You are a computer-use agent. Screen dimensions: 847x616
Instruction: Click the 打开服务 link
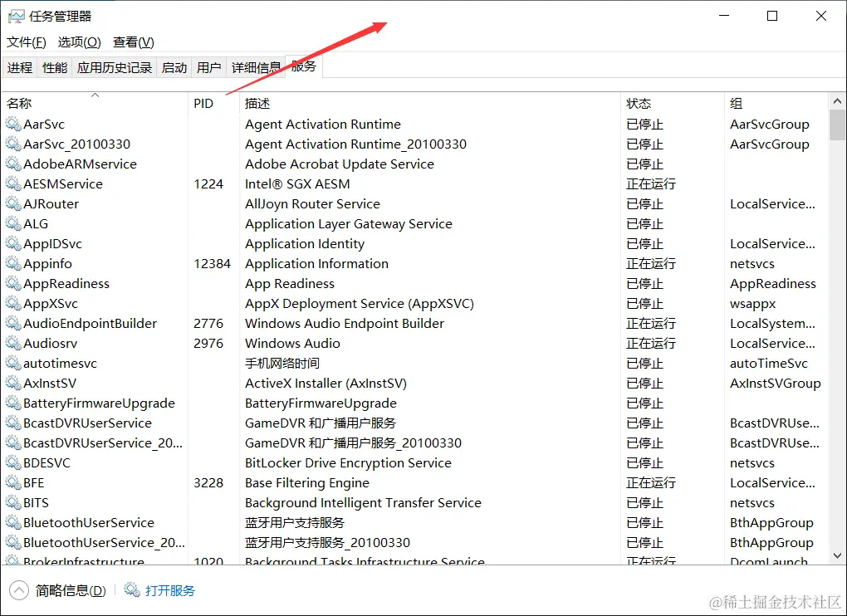tap(170, 590)
